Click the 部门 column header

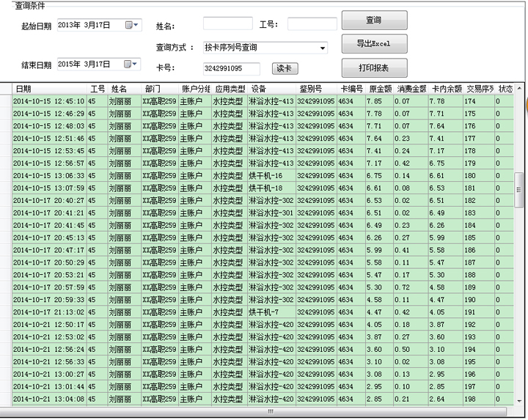pyautogui.click(x=159, y=89)
